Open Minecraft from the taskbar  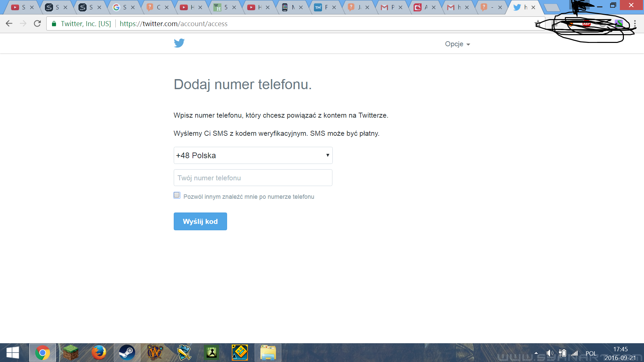(71, 353)
